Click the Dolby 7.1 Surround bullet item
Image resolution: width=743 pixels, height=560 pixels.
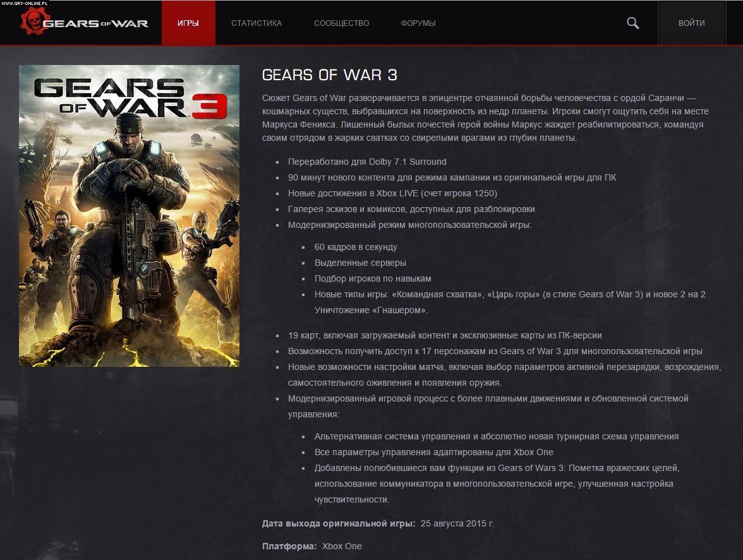point(367,162)
